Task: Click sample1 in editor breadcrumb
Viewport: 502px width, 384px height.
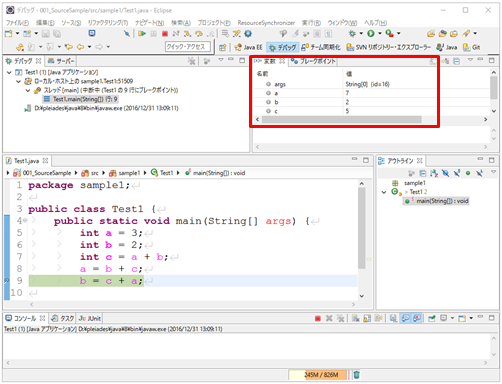Action: click(125, 173)
